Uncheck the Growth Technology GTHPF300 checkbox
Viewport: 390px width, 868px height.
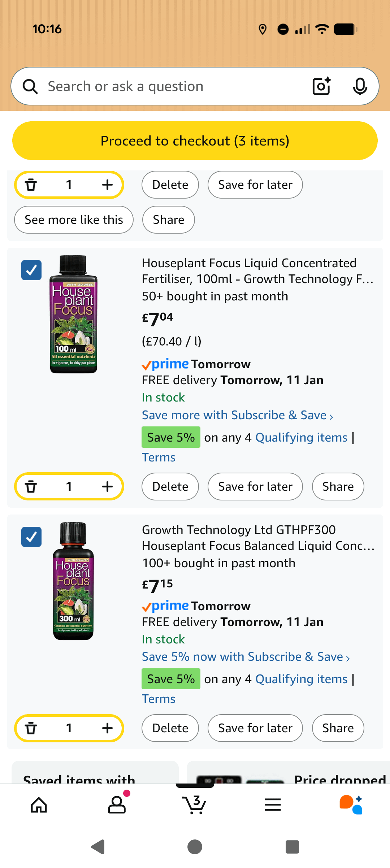[x=31, y=537]
